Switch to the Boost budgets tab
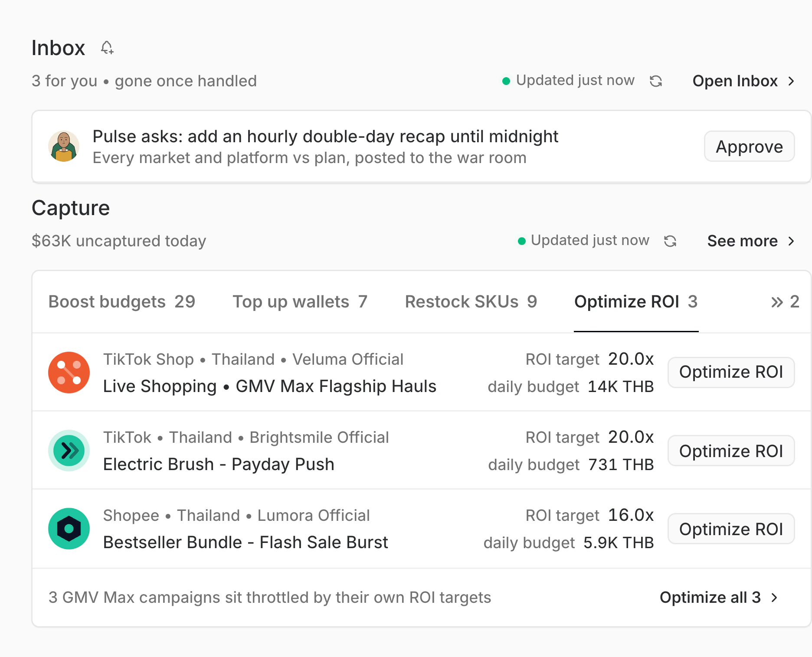The image size is (812, 657). click(x=122, y=302)
